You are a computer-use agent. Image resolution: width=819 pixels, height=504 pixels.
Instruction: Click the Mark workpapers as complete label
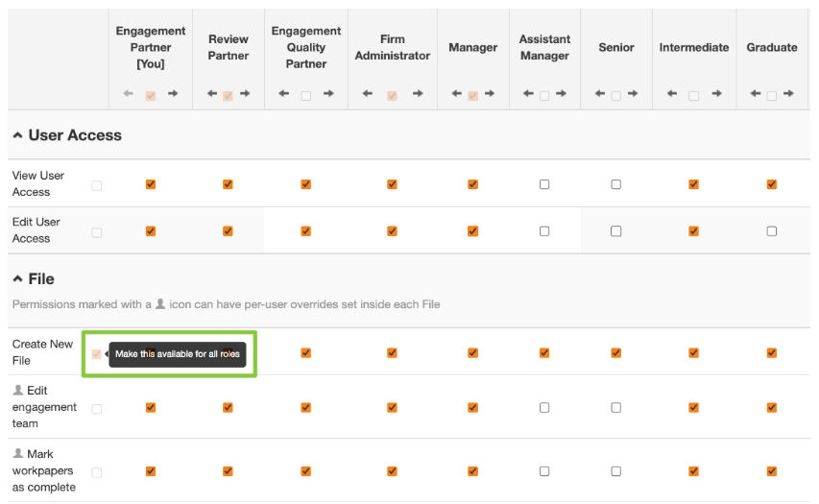(x=43, y=470)
